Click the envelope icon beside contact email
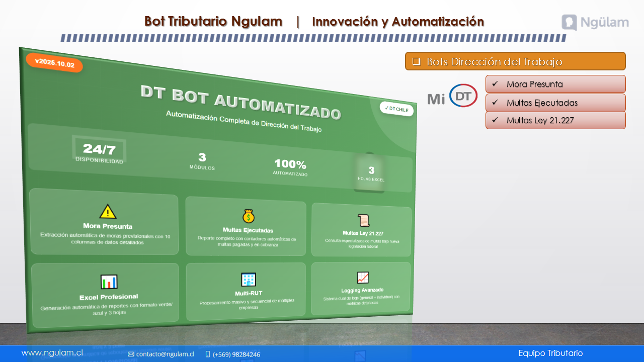This screenshot has height=362, width=644. tap(131, 354)
